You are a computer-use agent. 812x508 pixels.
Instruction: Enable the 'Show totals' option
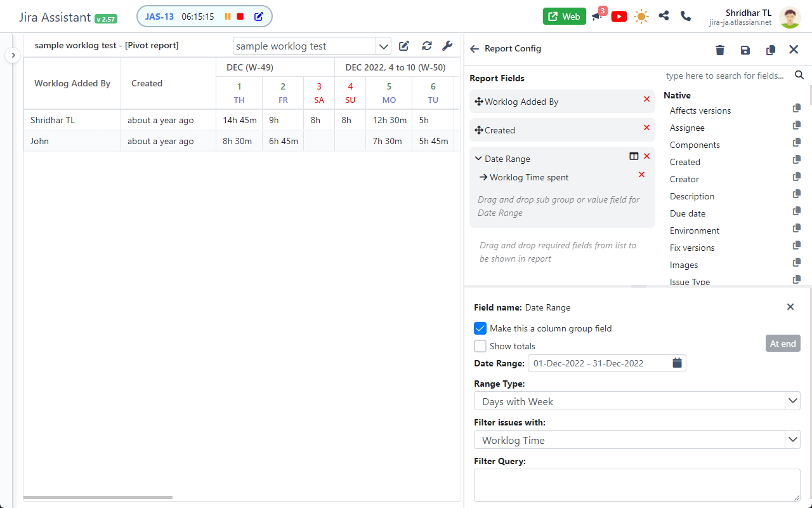point(480,346)
